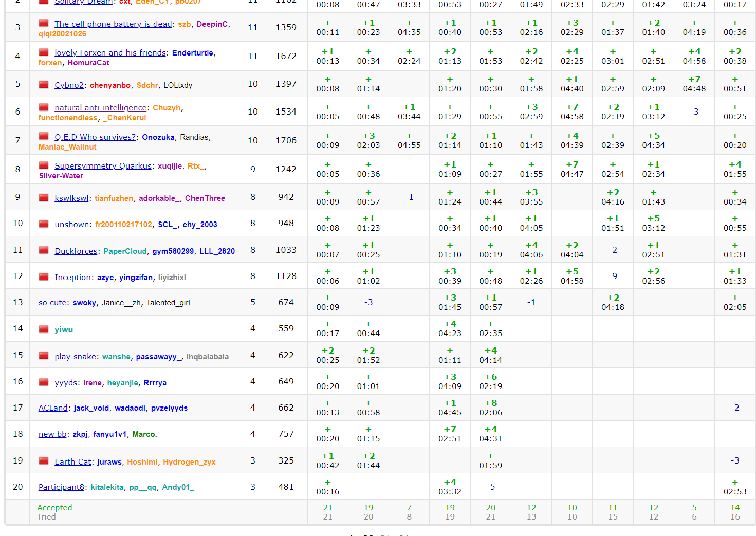This screenshot has height=536, width=756.
Task: Visit PaperCloud's user profile
Action: [125, 251]
